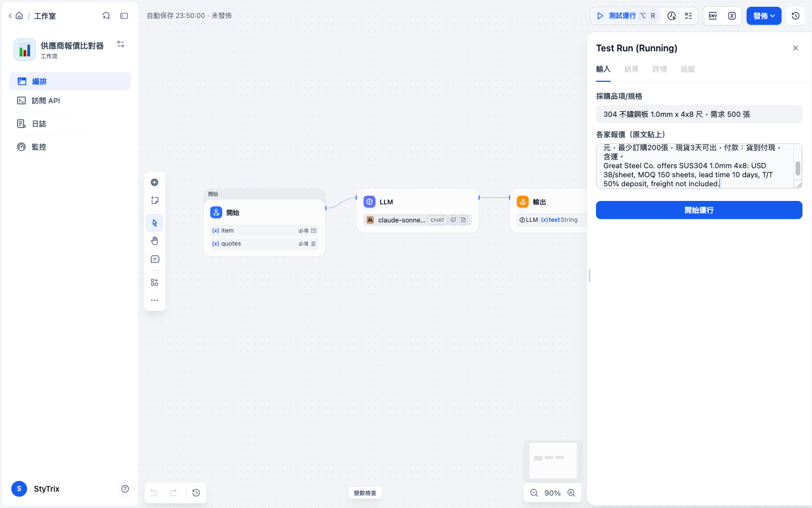Click the canvas minimap thumbnail
Screen dimensions: 812x508
point(553,460)
